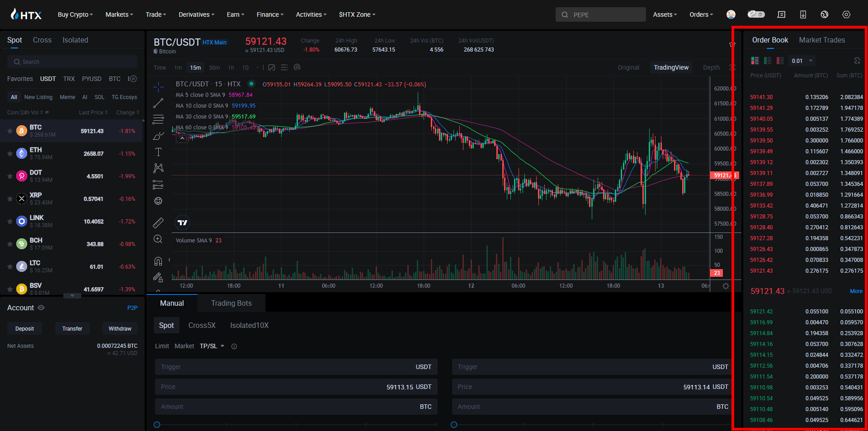Open chart settings hexagon icon
This screenshot has height=431, width=868.
(297, 67)
